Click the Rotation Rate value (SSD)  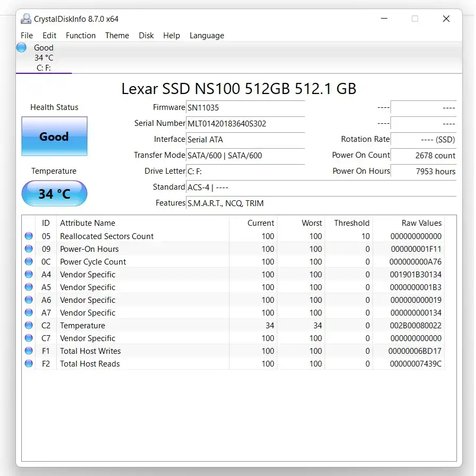(x=423, y=139)
